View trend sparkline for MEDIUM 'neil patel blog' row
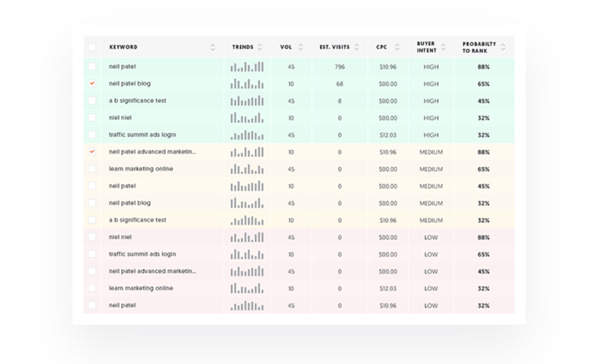This screenshot has height=364, width=608. (x=247, y=203)
